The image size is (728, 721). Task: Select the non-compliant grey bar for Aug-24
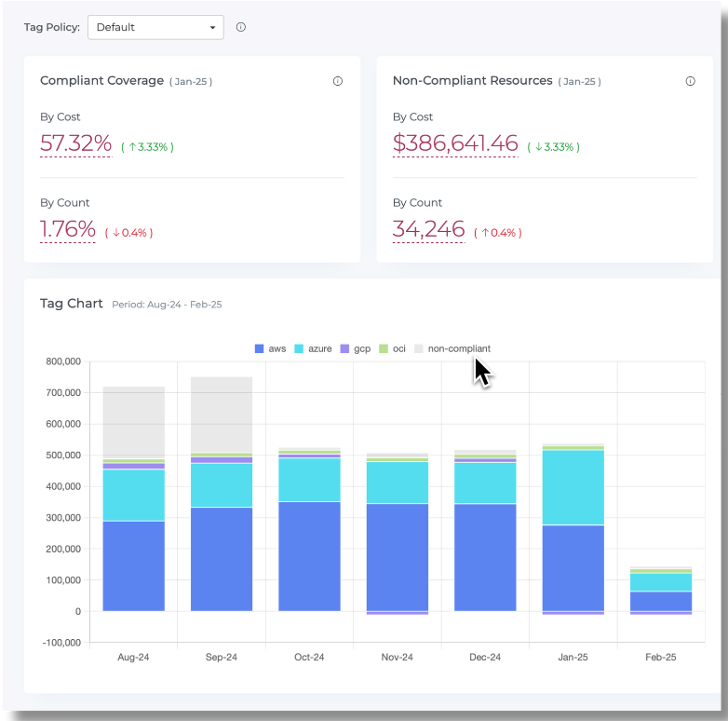[133, 421]
